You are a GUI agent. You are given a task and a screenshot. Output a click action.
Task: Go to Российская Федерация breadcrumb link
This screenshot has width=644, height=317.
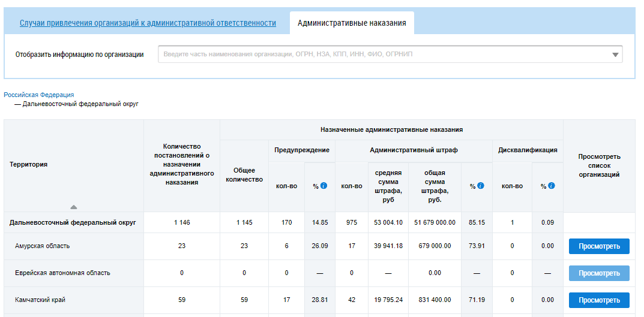[39, 95]
